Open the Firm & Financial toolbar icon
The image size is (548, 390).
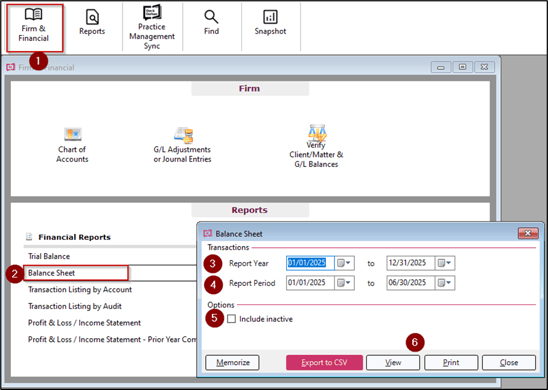point(34,28)
